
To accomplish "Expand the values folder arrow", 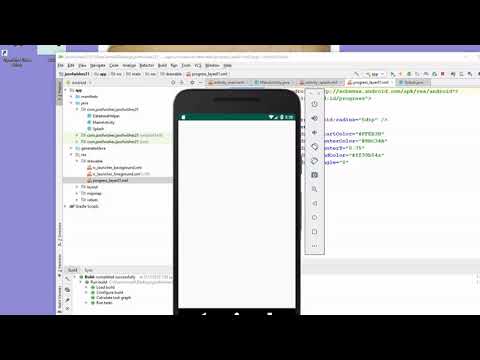I will tap(77, 200).
